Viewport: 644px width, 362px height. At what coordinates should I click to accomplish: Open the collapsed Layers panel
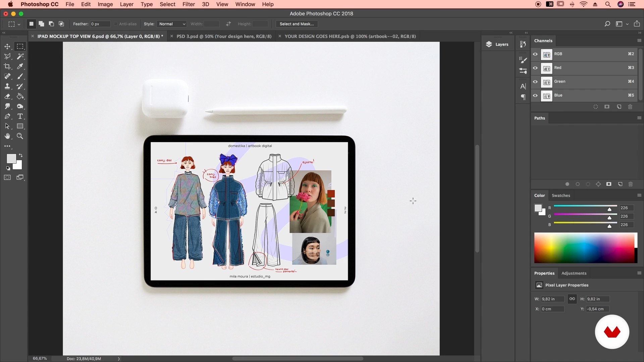pos(497,44)
